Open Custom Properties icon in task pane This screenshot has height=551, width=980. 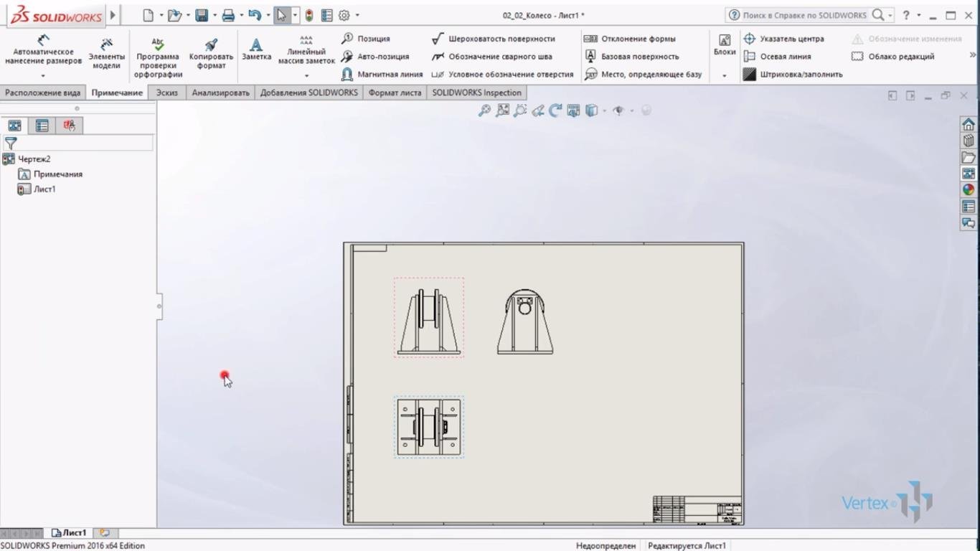click(x=969, y=207)
